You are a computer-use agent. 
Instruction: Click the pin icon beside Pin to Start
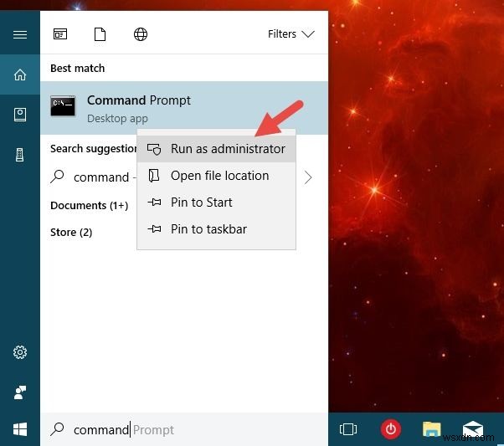(154, 202)
